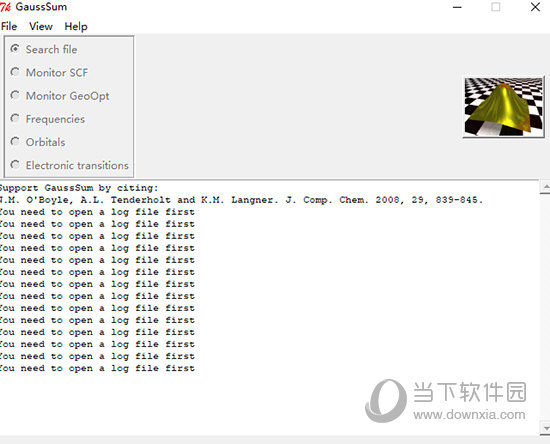Click the 'Support GaussSum by citing' line
The image size is (550, 444).
click(79, 188)
